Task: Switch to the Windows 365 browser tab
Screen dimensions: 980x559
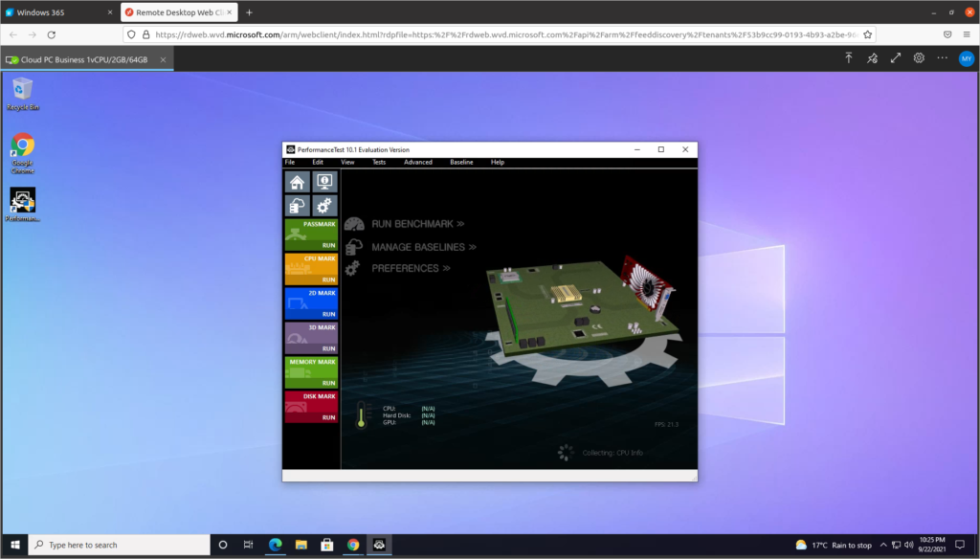Action: 59,12
